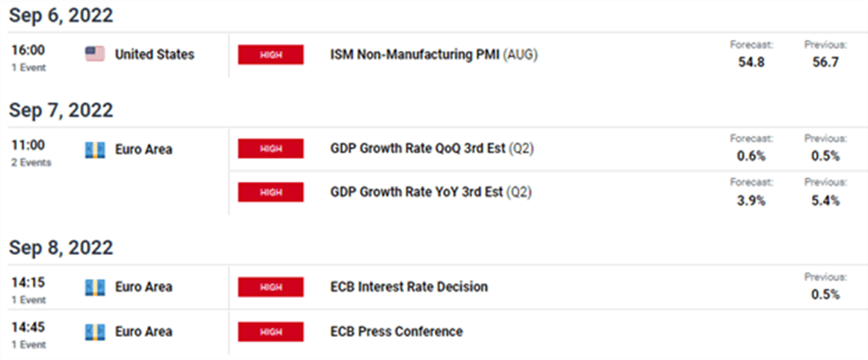Click HIGH badge for ECB Press Conference
868x360 pixels.
coord(271,331)
